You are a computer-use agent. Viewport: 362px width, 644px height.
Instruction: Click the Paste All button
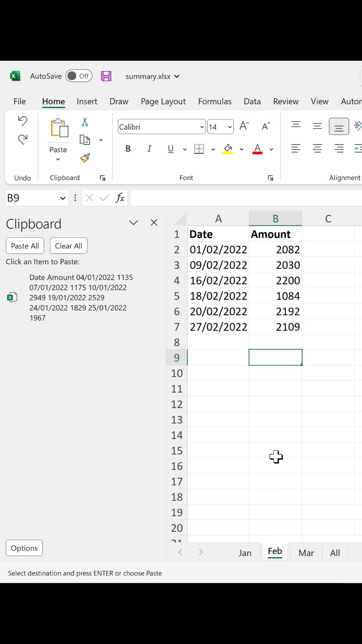[25, 246]
